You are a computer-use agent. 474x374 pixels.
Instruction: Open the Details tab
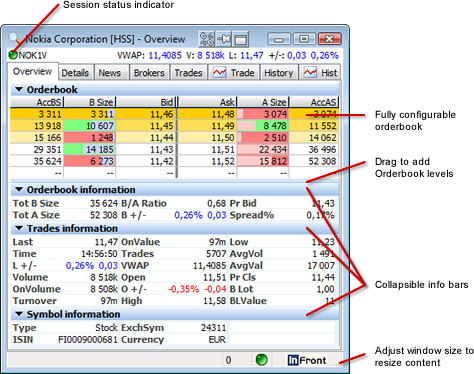(x=75, y=73)
